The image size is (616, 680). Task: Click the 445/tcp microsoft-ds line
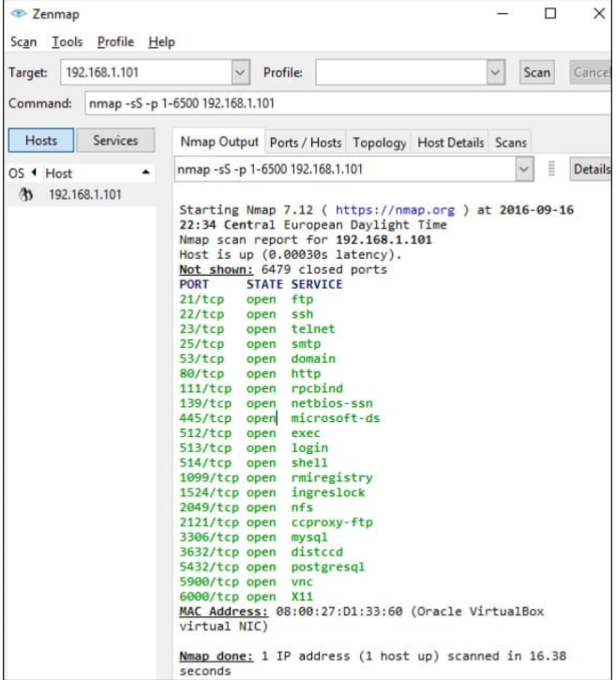(x=279, y=418)
